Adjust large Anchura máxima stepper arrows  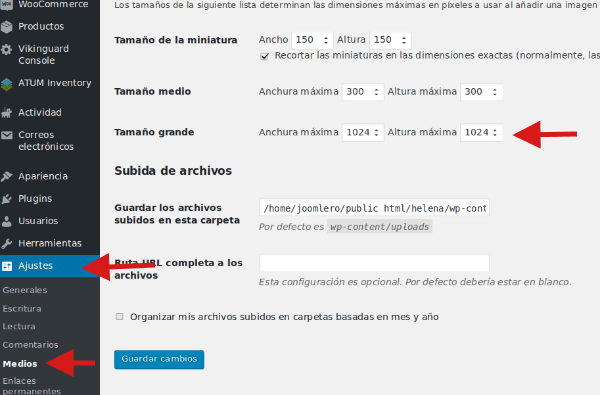[377, 132]
